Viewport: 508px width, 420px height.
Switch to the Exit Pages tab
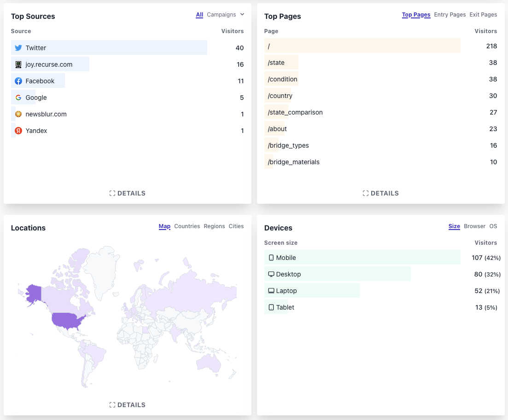(x=483, y=15)
